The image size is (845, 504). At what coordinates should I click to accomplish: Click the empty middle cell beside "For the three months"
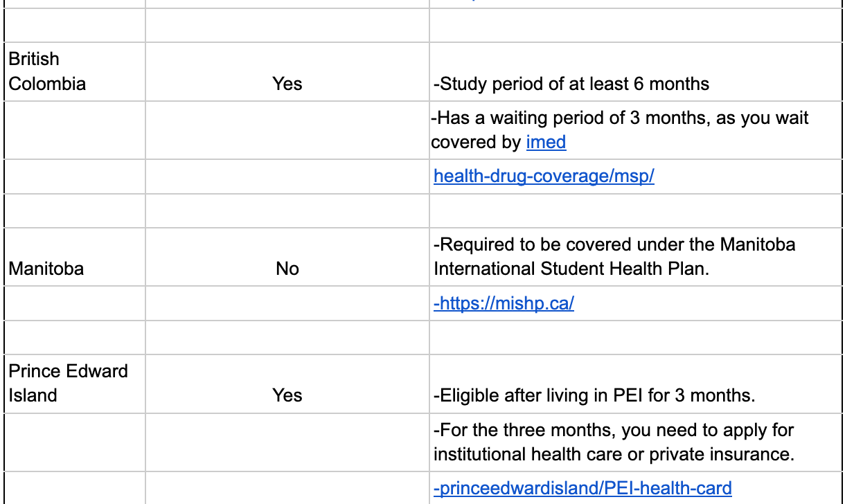(x=287, y=442)
